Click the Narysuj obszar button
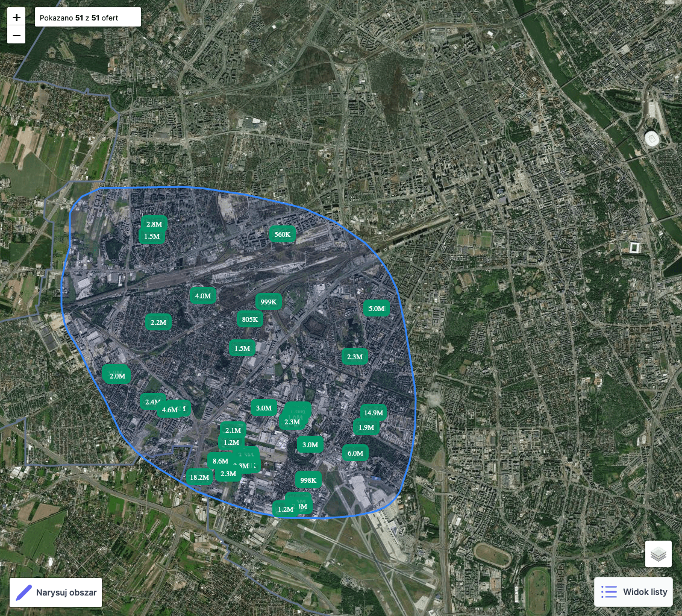The image size is (682, 616). [x=55, y=592]
